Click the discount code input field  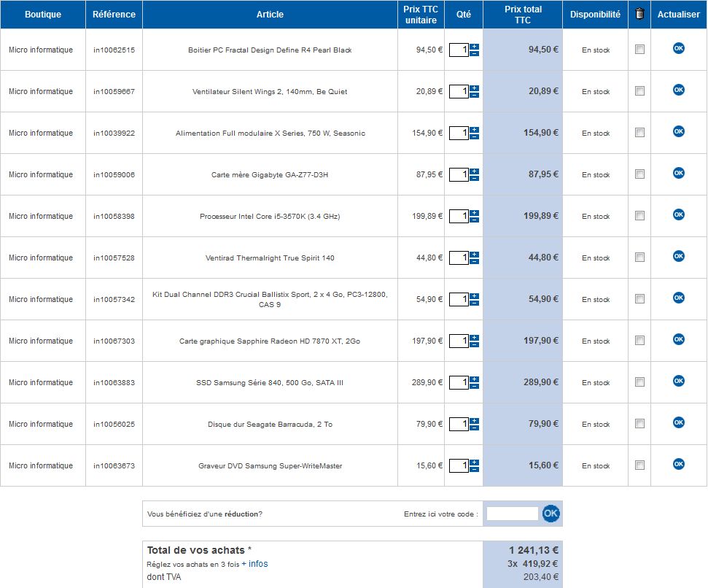click(x=512, y=514)
